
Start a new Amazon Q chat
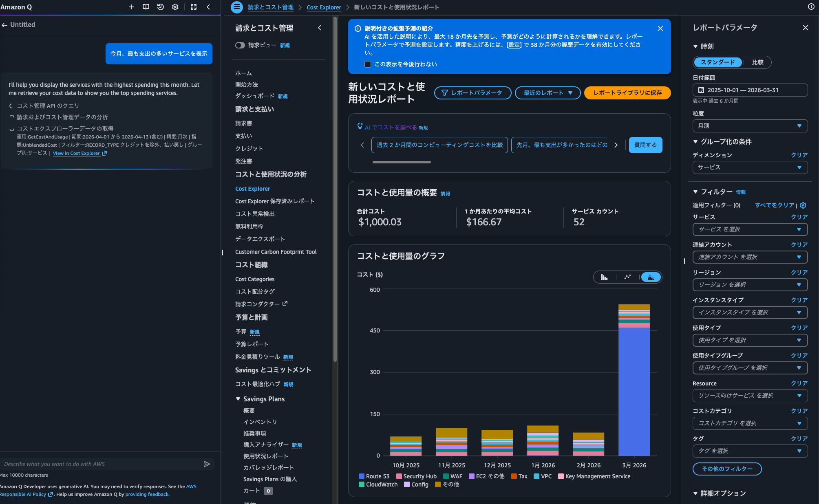tap(131, 7)
